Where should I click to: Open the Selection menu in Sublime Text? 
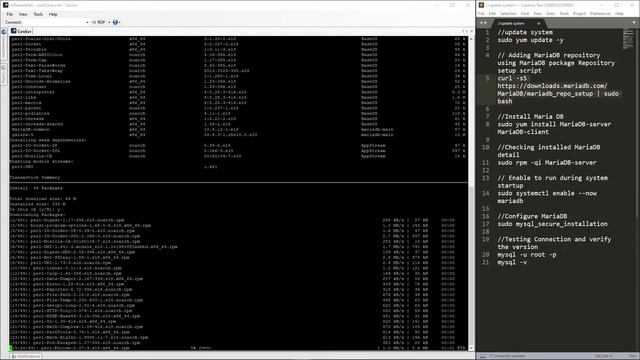click(x=508, y=14)
